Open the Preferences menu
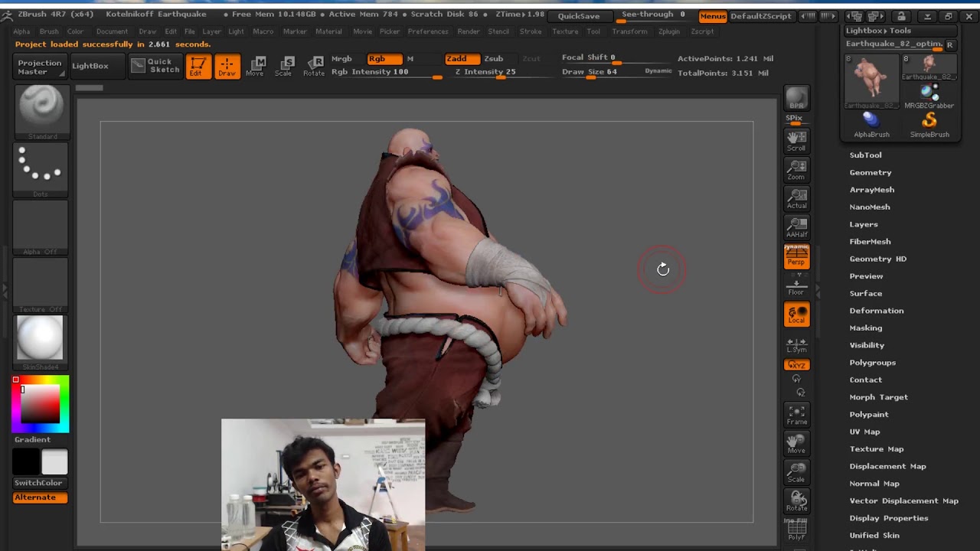Screen dimensions: 980x551 (428, 31)
